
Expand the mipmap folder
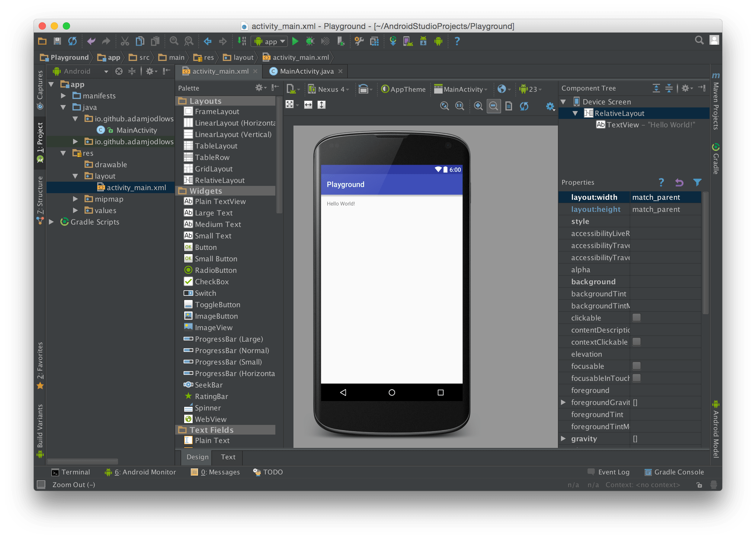(x=75, y=199)
